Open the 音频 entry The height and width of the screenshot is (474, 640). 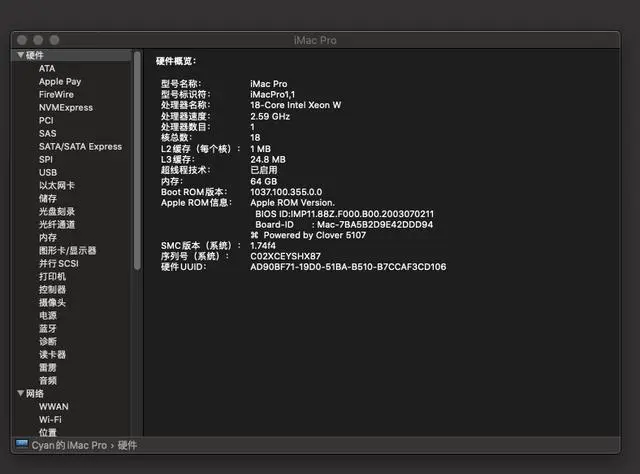coord(48,381)
